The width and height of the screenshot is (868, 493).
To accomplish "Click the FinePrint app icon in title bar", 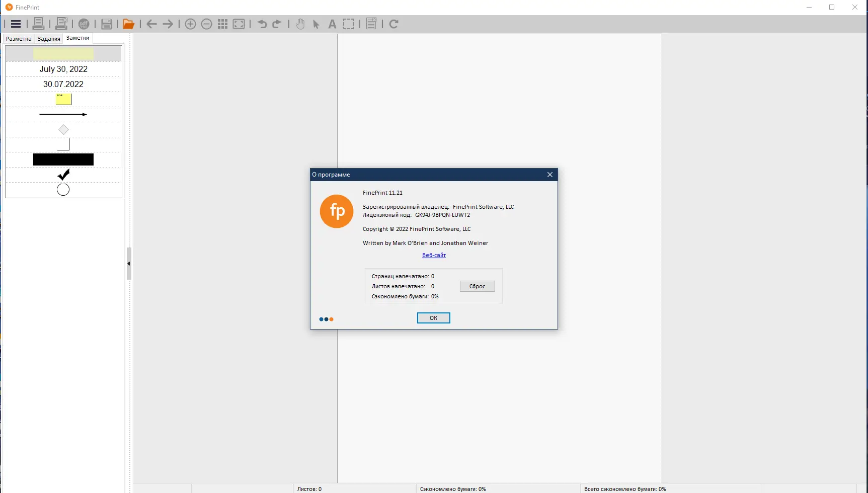I will pyautogui.click(x=9, y=7).
